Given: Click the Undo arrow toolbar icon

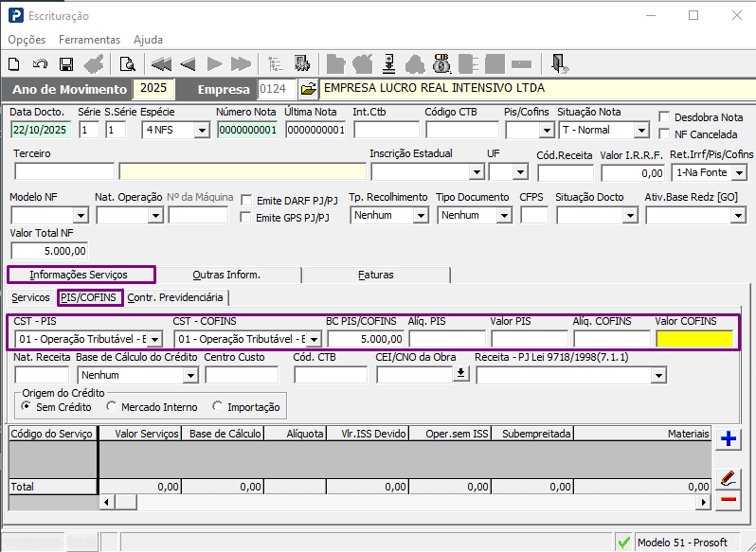Looking at the screenshot, I should pyautogui.click(x=40, y=64).
